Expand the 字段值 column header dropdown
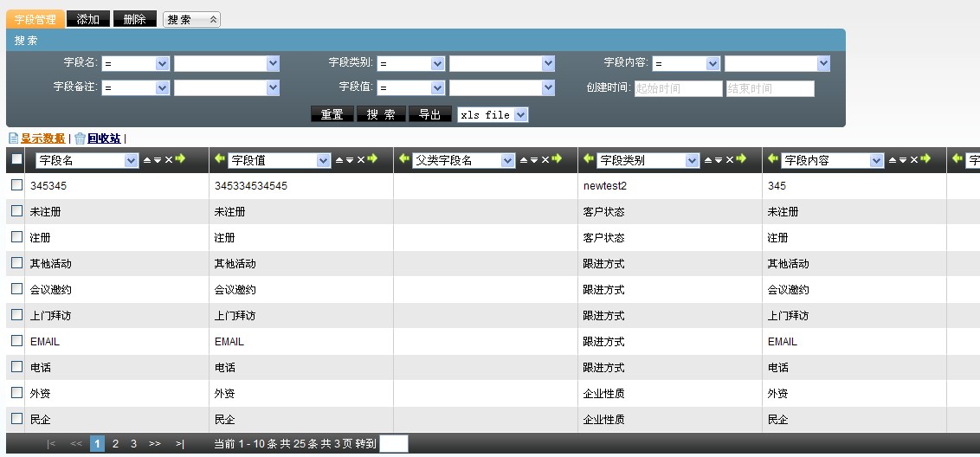 tap(324, 160)
